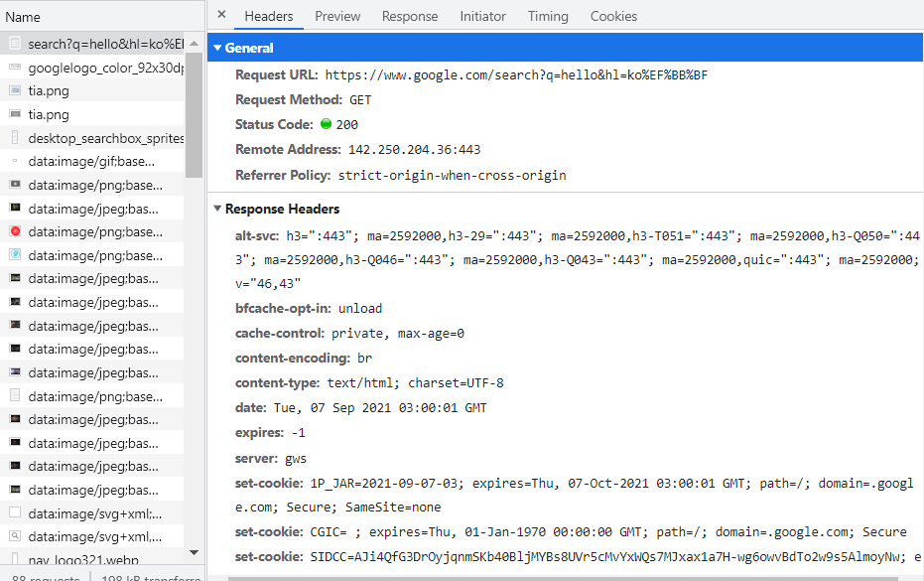Click the CGIC set-cookie value
The image size is (924, 581).
(608, 532)
